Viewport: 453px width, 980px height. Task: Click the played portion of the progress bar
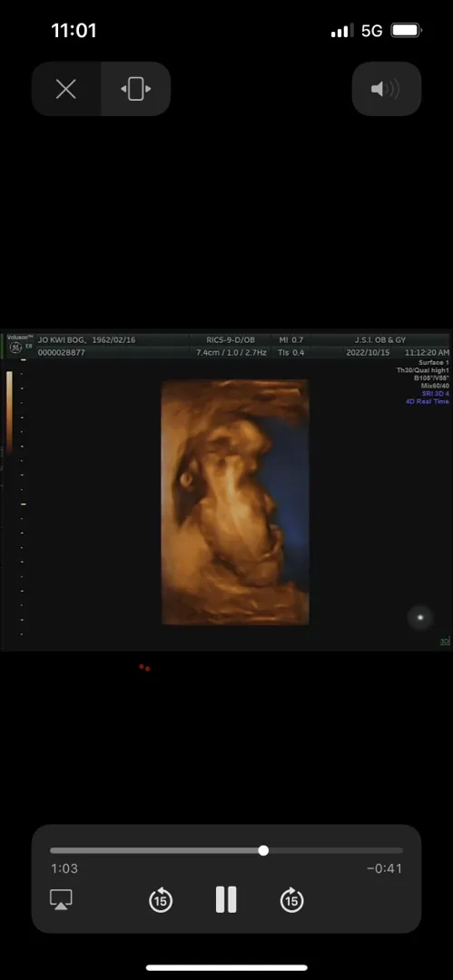(154, 850)
